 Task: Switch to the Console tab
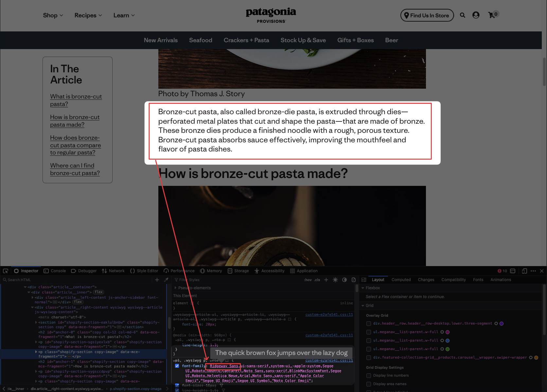point(55,271)
